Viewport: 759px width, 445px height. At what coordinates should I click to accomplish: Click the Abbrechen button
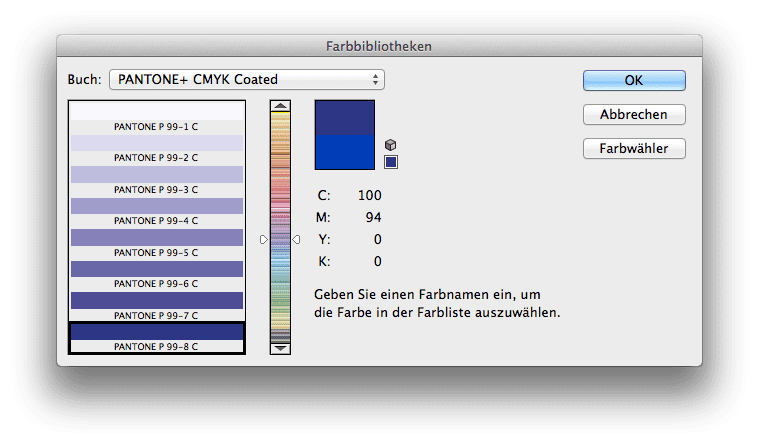click(634, 115)
